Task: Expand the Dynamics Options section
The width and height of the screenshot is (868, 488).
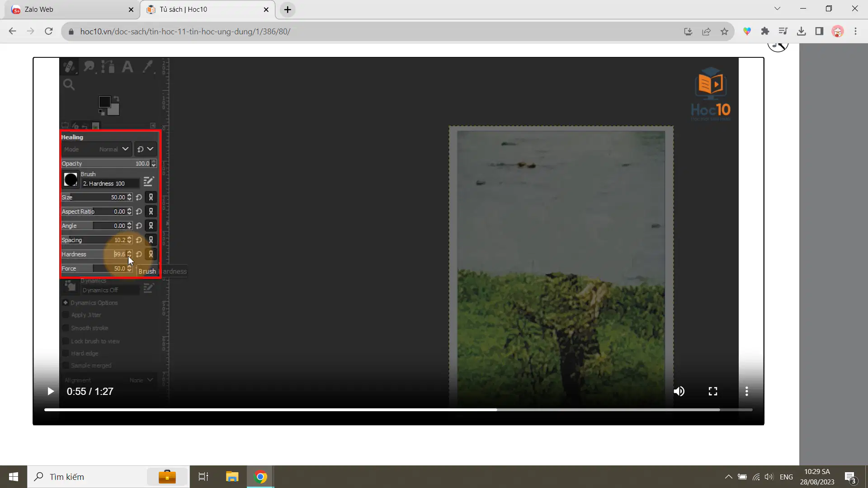Action: [66, 303]
